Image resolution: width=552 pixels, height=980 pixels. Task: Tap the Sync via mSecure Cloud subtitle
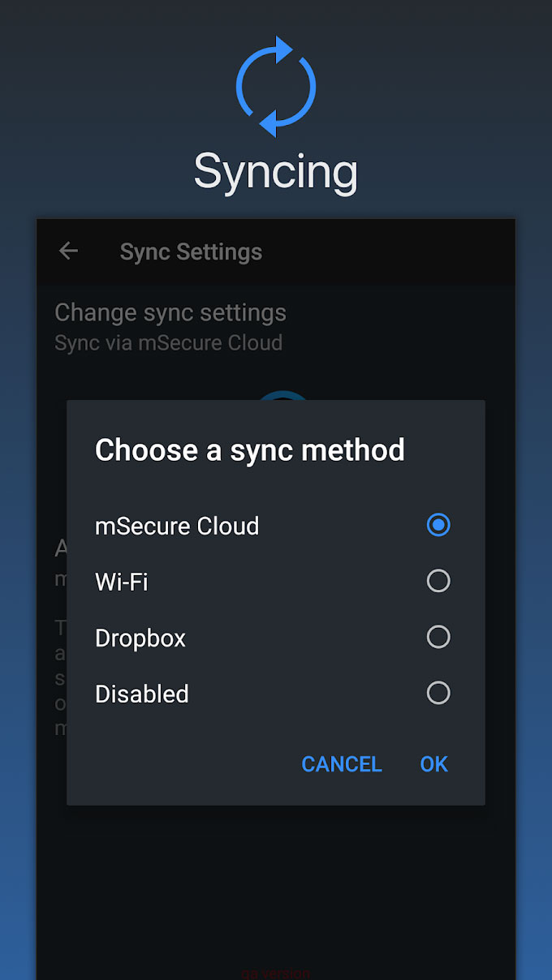[x=169, y=343]
